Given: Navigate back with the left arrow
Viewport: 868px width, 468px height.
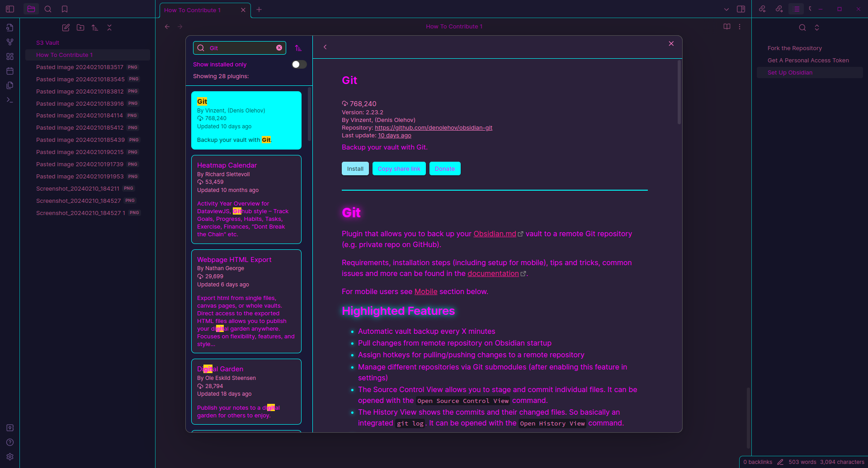Looking at the screenshot, I should (167, 27).
